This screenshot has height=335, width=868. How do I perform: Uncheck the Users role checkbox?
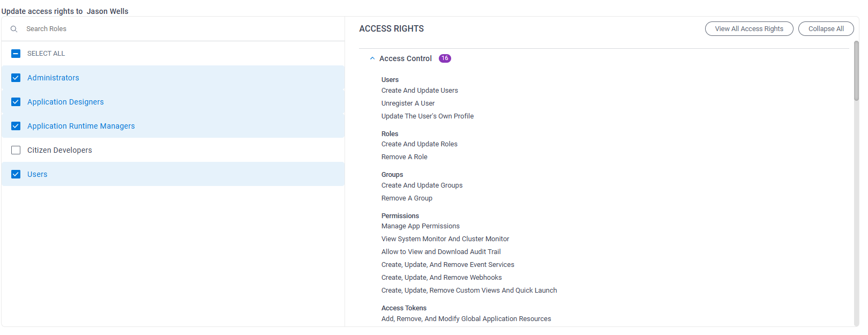click(16, 174)
